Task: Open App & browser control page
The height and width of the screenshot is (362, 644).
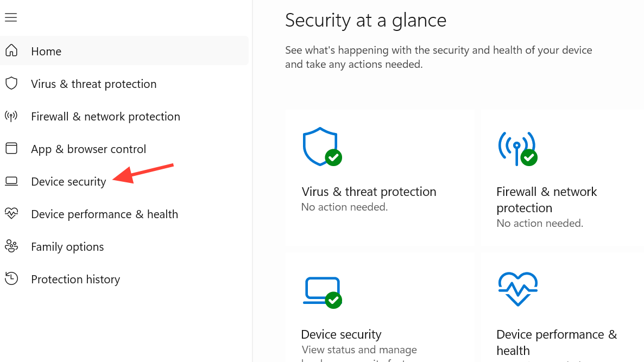Action: click(89, 149)
